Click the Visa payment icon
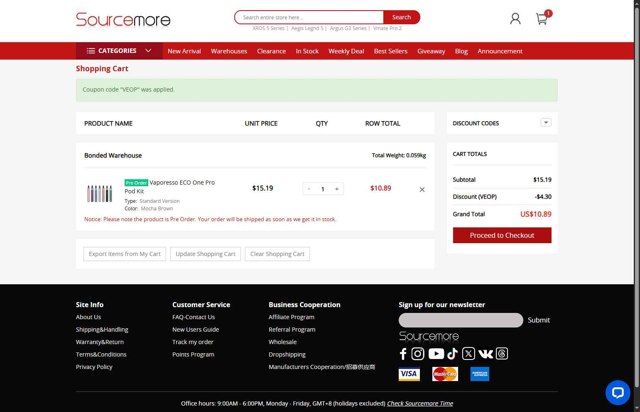The height and width of the screenshot is (412, 640). [409, 374]
